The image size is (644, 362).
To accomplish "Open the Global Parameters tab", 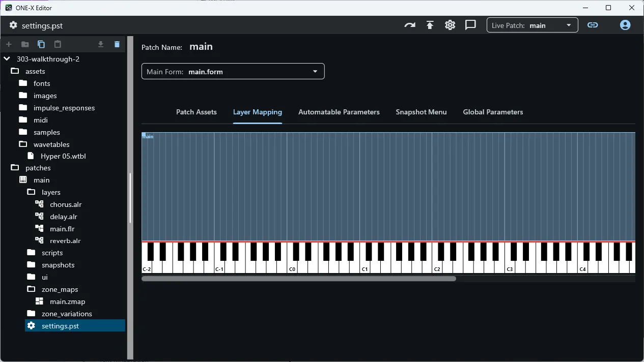I will [493, 112].
